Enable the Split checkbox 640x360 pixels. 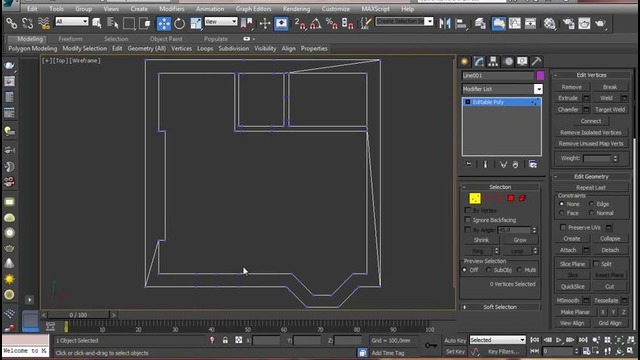596,264
